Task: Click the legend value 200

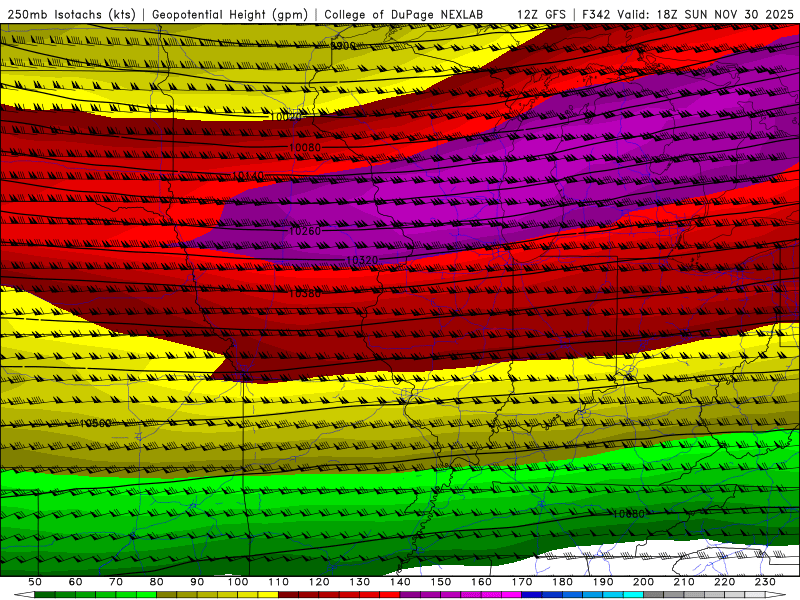Action: click(643, 582)
